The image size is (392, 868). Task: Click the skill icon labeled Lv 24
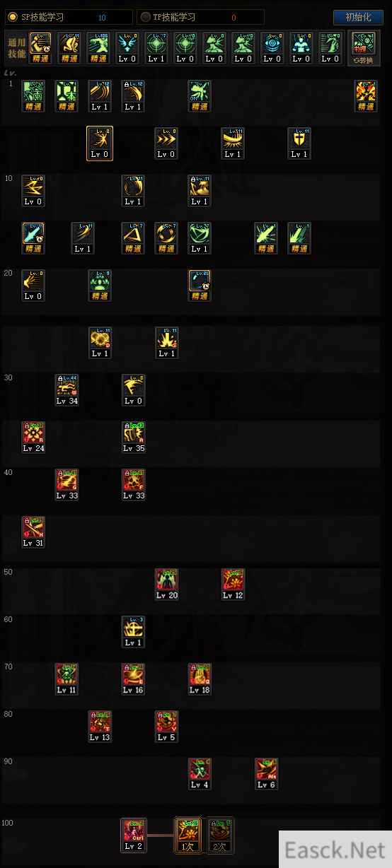(33, 438)
